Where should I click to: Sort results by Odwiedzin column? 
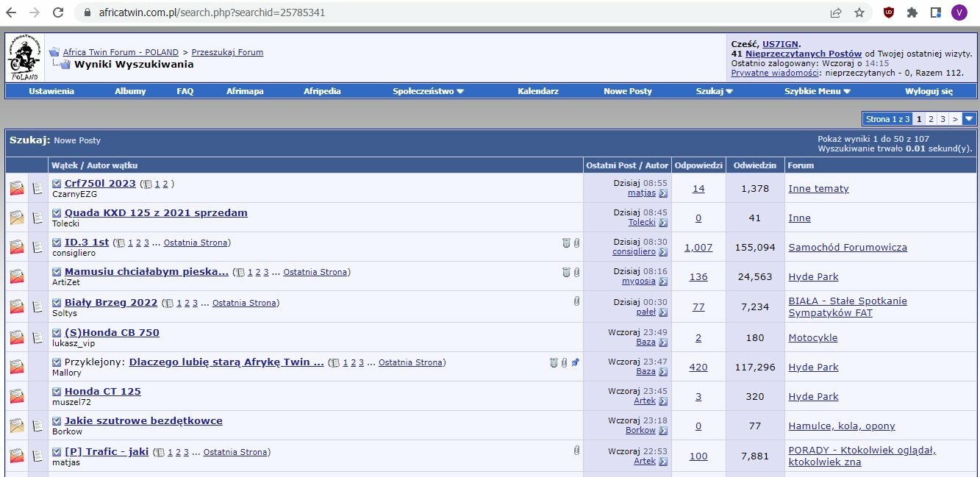pos(755,165)
